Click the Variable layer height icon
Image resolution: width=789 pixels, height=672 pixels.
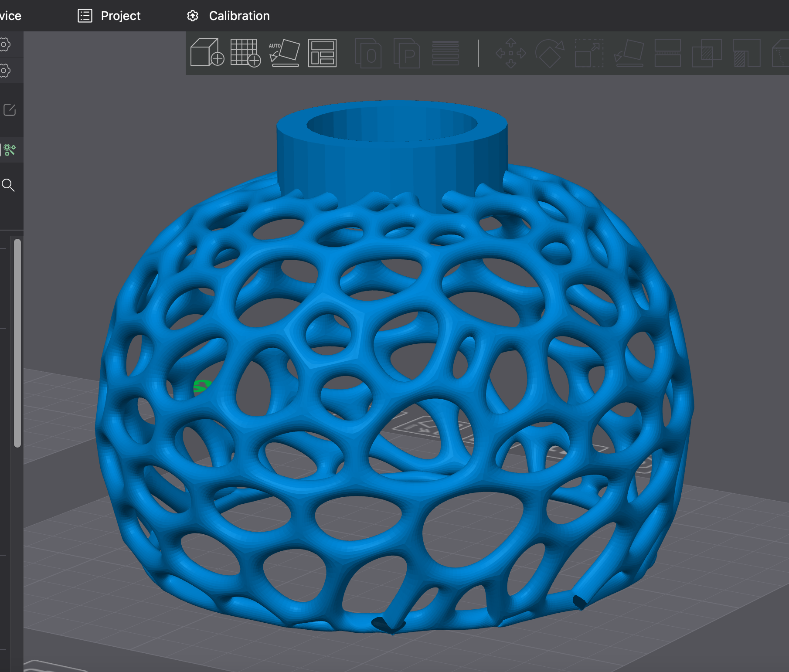[x=445, y=53]
